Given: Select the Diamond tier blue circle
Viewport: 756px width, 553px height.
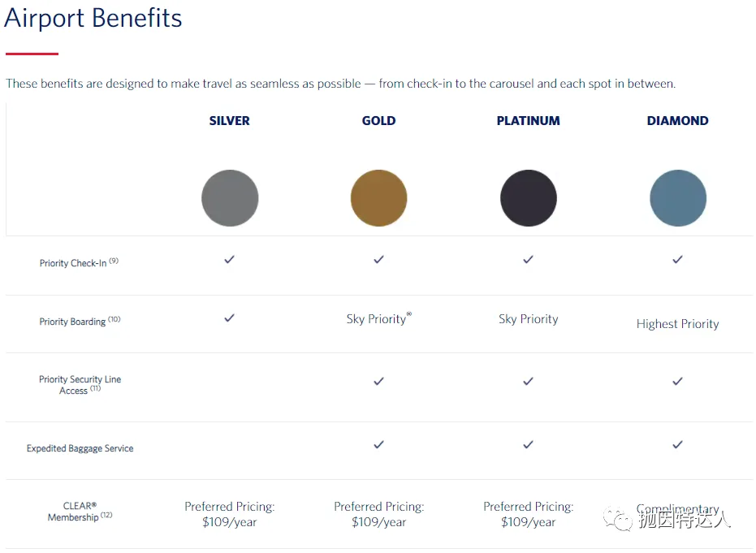Looking at the screenshot, I should click(x=678, y=198).
